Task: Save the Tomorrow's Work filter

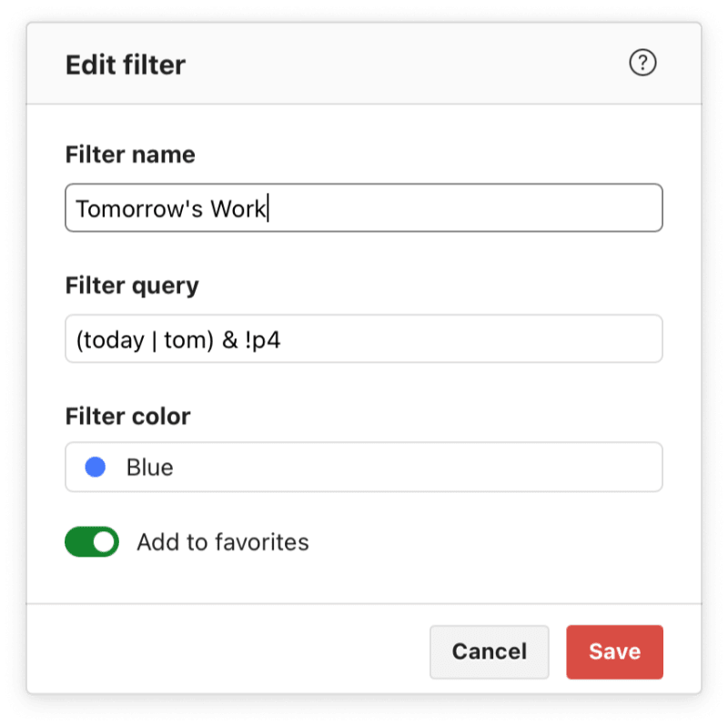Action: click(614, 651)
